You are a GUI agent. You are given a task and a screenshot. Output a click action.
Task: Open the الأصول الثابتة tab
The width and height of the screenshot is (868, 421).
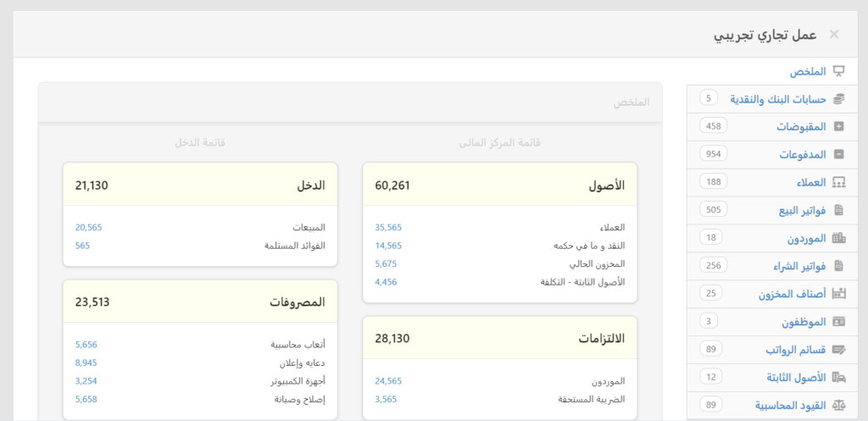[x=771, y=377]
